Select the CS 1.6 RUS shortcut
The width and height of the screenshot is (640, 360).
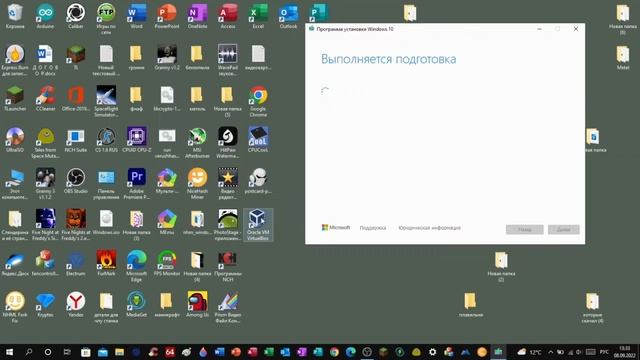[x=106, y=140]
